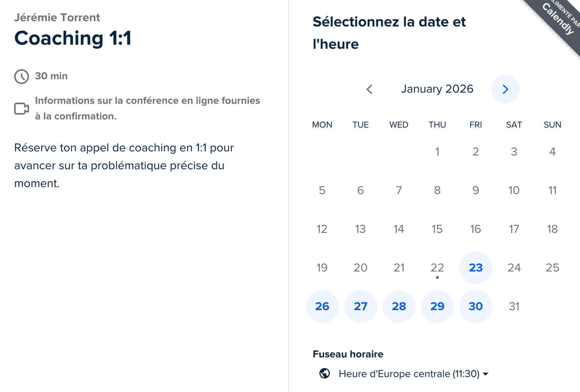Click the video camera conference icon
The width and height of the screenshot is (580, 392).
(22, 109)
